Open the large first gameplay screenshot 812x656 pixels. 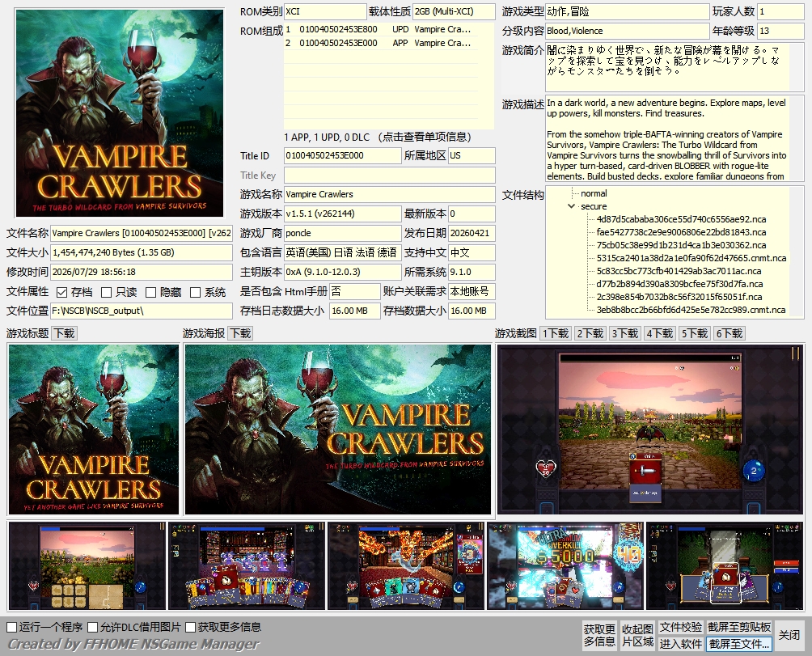[650, 430]
